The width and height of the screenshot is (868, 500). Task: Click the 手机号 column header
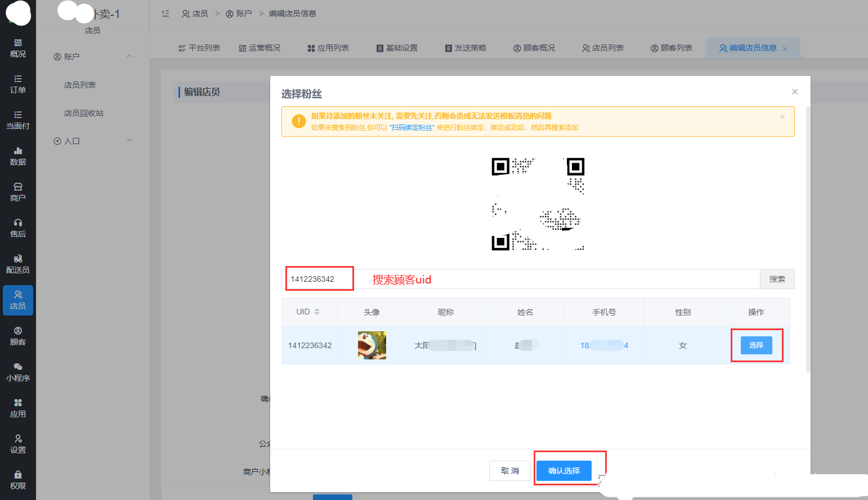[x=604, y=312]
